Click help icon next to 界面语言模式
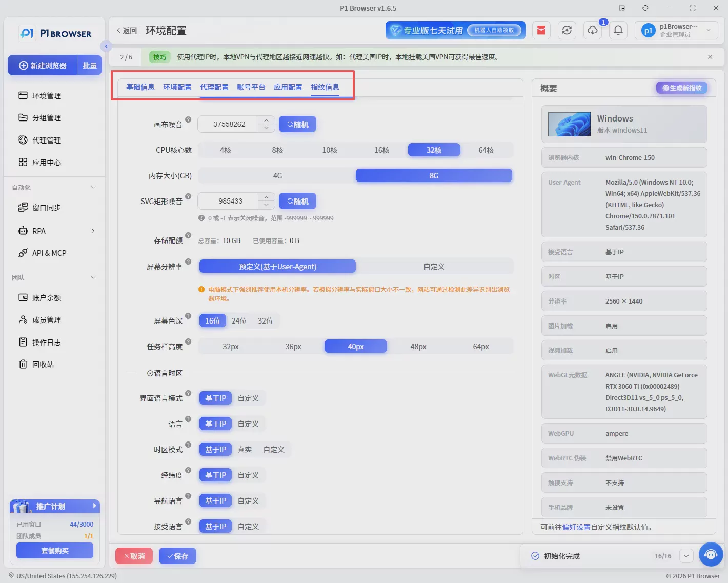Image resolution: width=728 pixels, height=583 pixels. 188,393
